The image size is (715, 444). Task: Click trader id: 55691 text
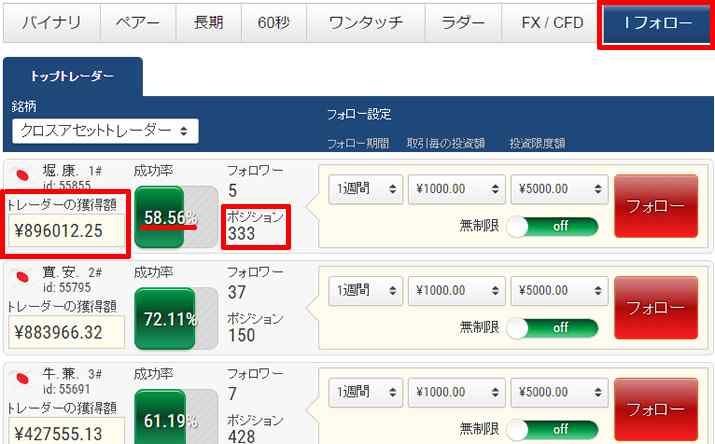[67, 389]
